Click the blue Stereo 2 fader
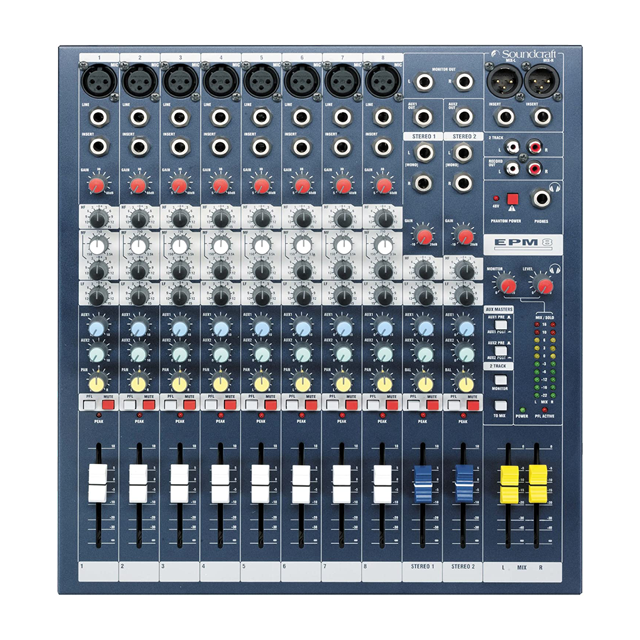The width and height of the screenshot is (640, 640). pos(464,483)
